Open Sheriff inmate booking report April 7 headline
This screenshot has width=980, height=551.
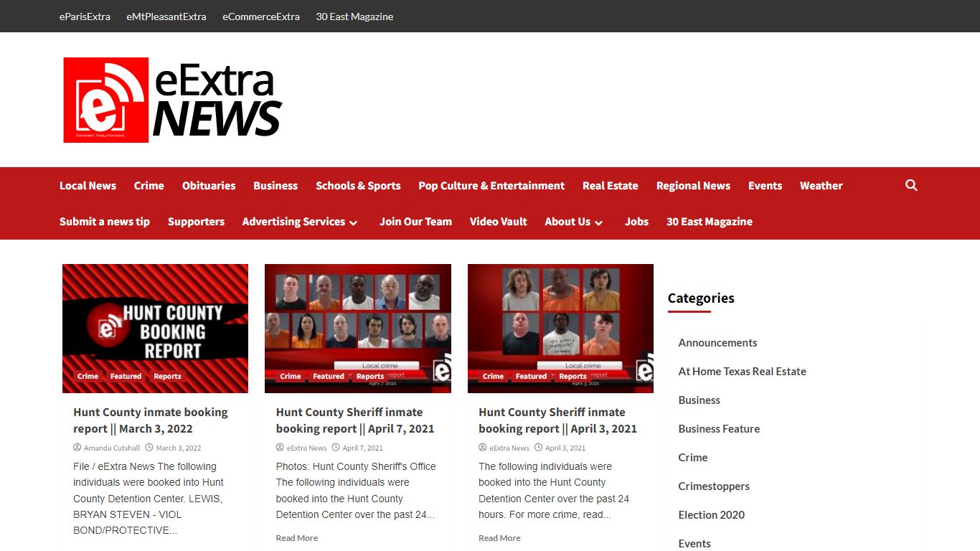tap(355, 420)
